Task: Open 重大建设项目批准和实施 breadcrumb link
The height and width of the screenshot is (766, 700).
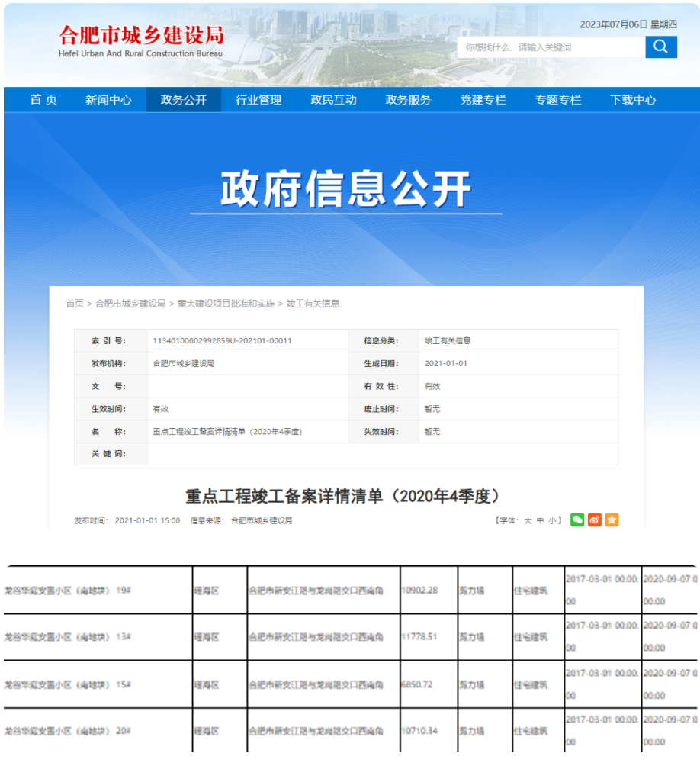Action: click(226, 304)
